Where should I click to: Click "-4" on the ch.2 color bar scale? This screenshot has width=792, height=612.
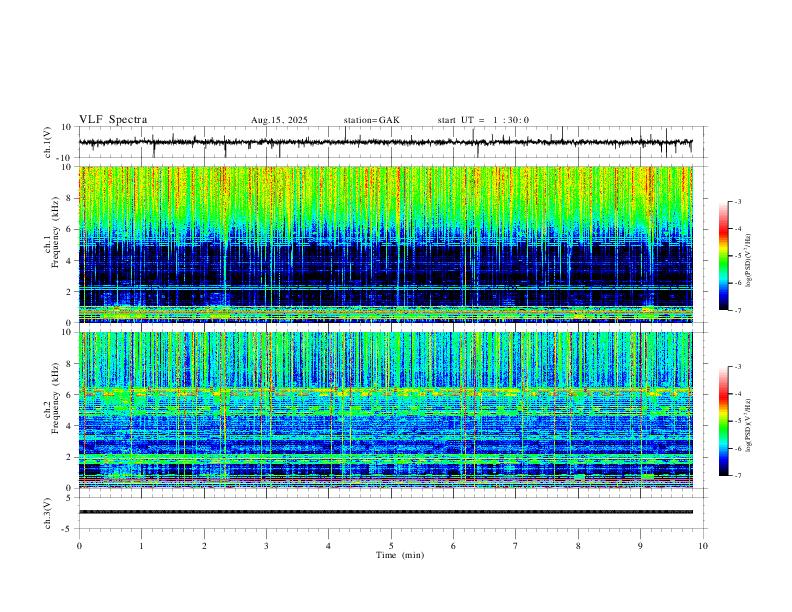click(737, 394)
